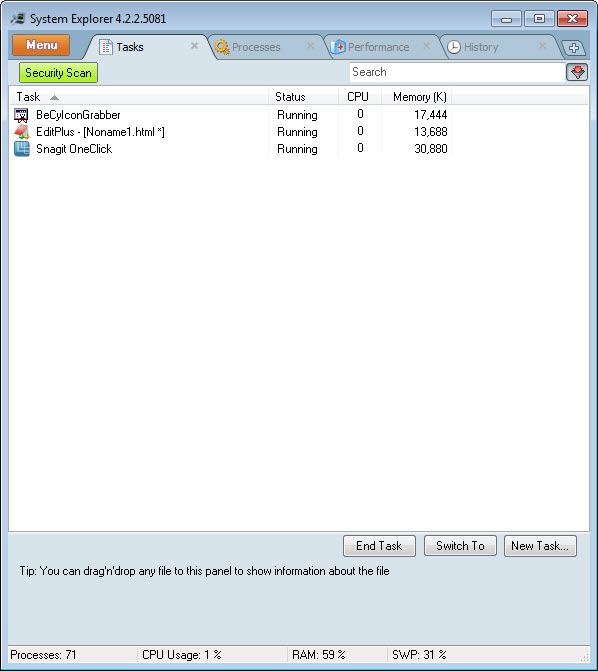
Task: Close the Processes tab
Action: [x=310, y=46]
